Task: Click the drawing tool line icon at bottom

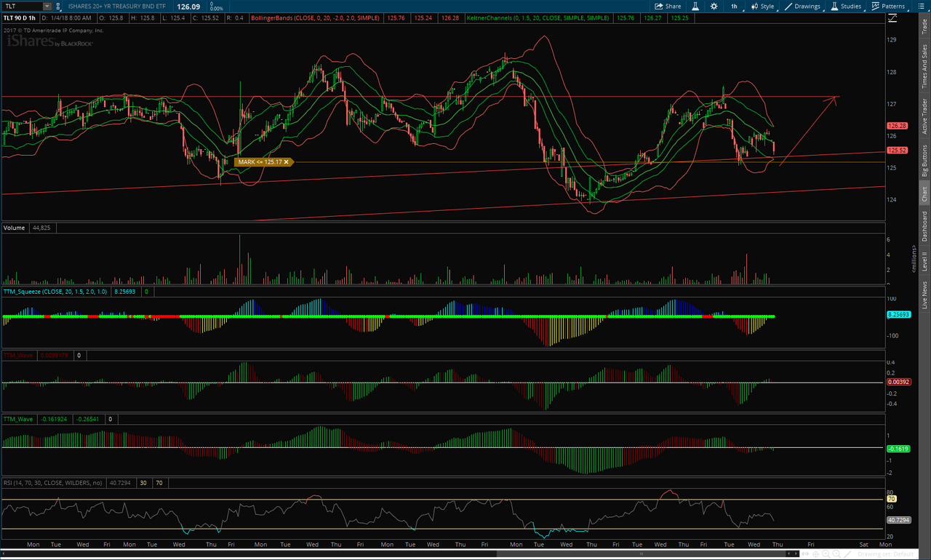Action: pos(847,554)
